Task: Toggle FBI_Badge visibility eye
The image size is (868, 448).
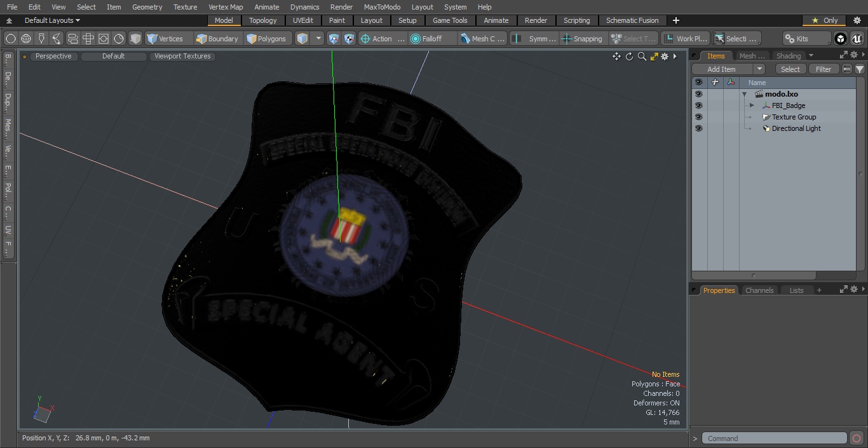Action: [699, 105]
